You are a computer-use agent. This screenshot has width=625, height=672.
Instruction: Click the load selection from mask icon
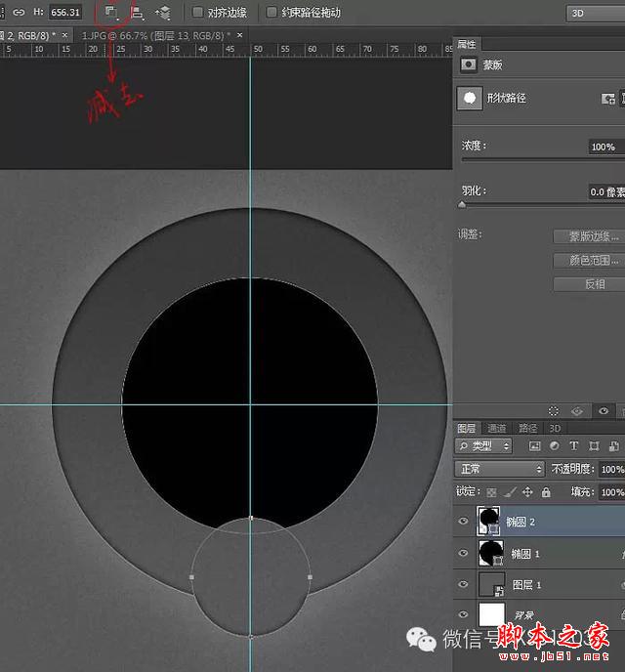point(554,411)
